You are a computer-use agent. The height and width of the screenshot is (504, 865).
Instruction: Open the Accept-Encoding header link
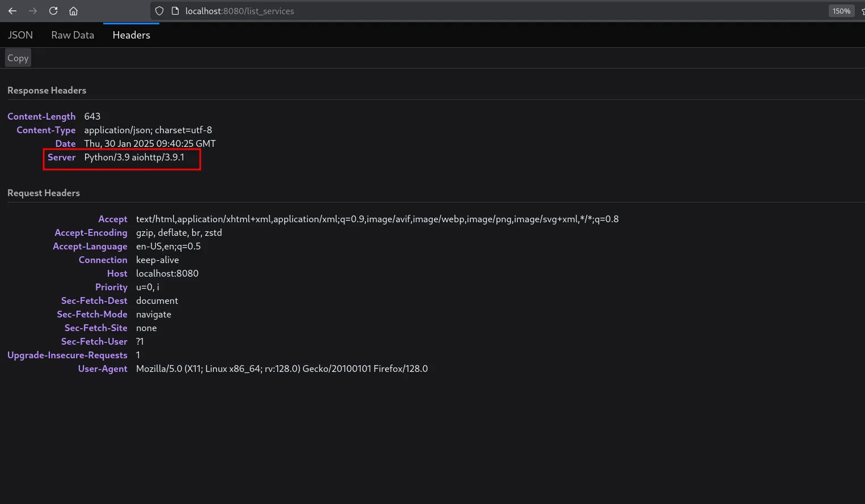[91, 232]
